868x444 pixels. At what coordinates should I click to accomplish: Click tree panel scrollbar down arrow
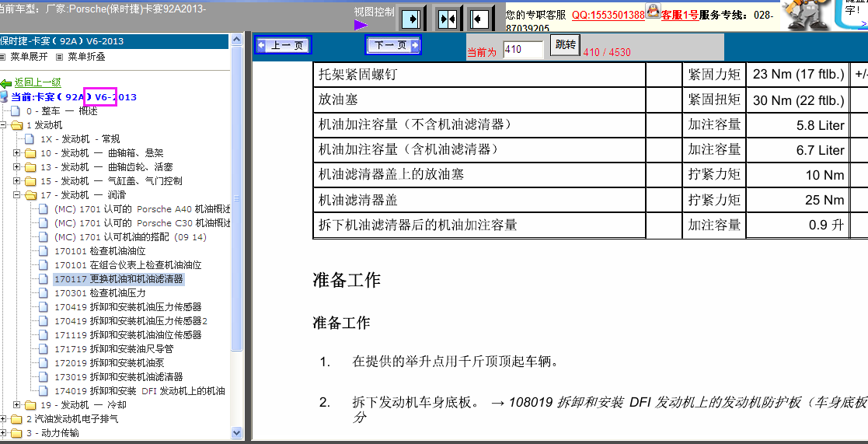tap(237, 433)
